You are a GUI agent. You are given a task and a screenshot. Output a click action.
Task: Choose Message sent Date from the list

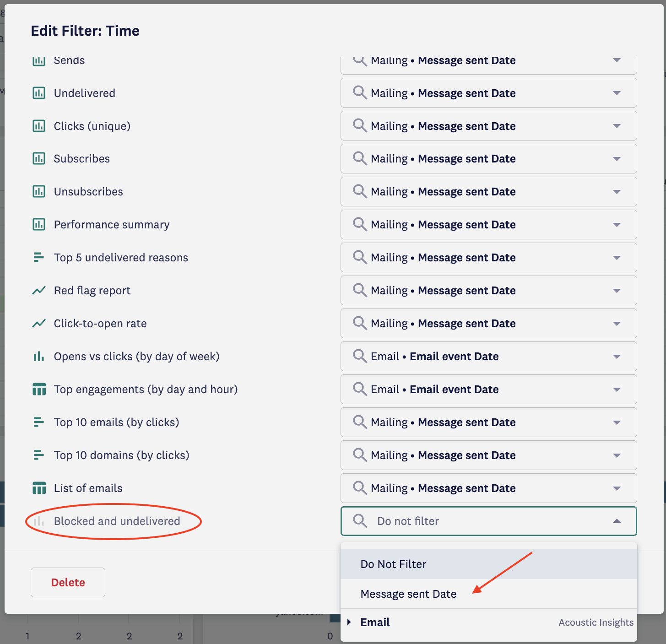(x=408, y=594)
